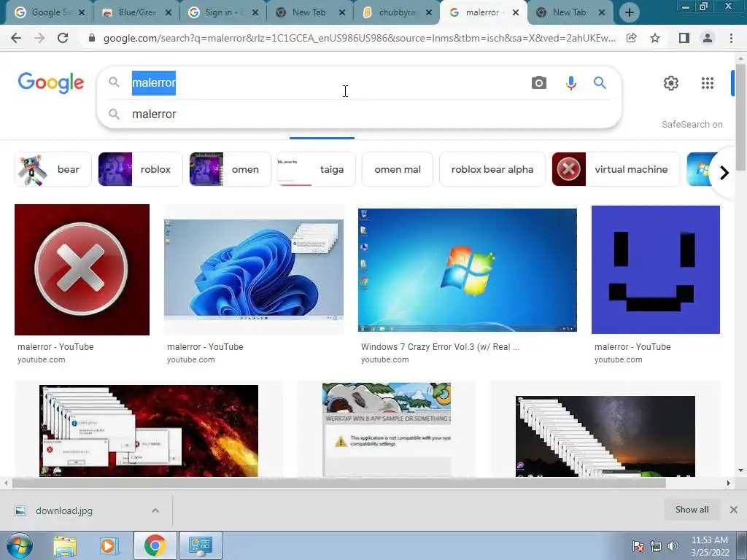The image size is (747, 560).
Task: Switch to the last New Tab
Action: pos(569,12)
